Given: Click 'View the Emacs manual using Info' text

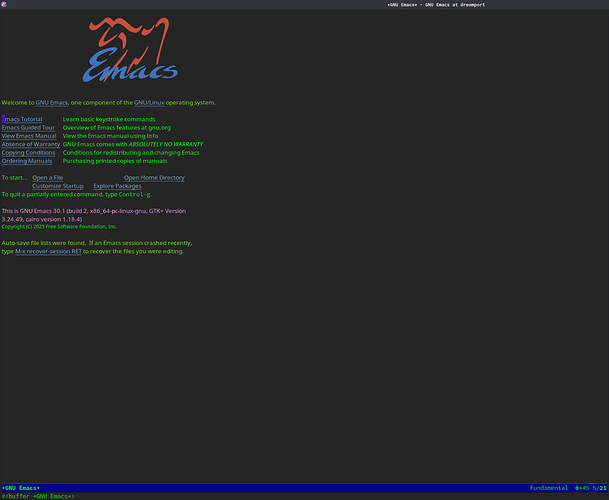Looking at the screenshot, I should (111, 136).
